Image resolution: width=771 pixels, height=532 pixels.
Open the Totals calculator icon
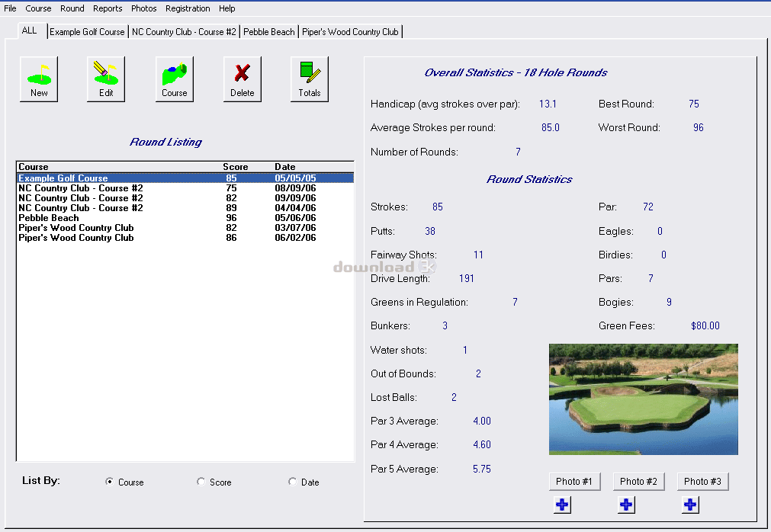(x=310, y=79)
